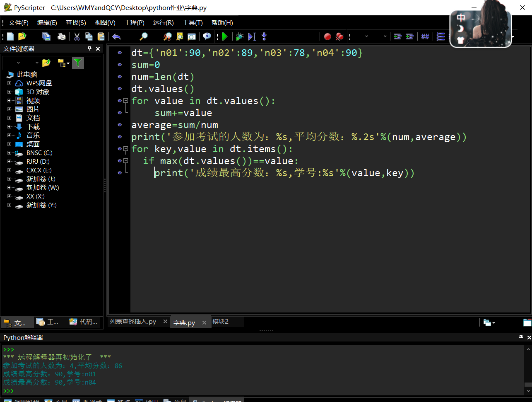Screen dimensions: 532x402
Task: Click the Find in Files icon
Action: pyautogui.click(x=179, y=36)
